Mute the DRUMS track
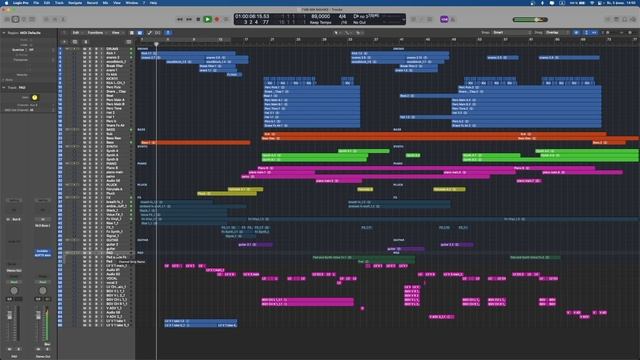 pos(85,49)
